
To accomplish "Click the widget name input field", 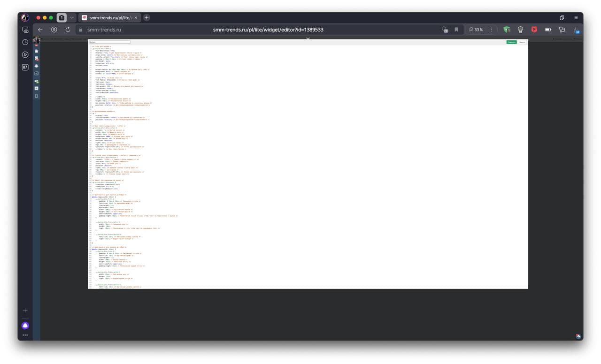I will [x=109, y=42].
